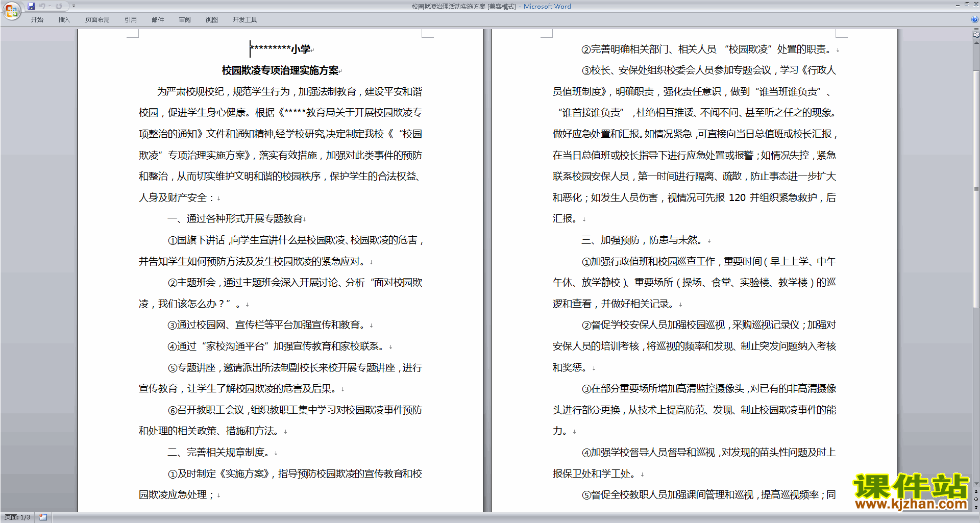Click the heading '一、通过各种形式开展专题教育'
Screen dimensions: 980x523
(x=235, y=219)
